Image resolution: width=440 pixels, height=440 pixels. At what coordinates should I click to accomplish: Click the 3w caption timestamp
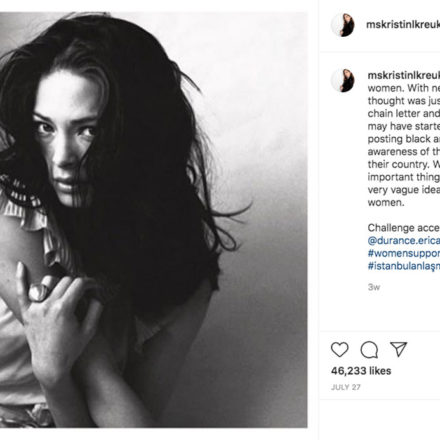tap(374, 287)
